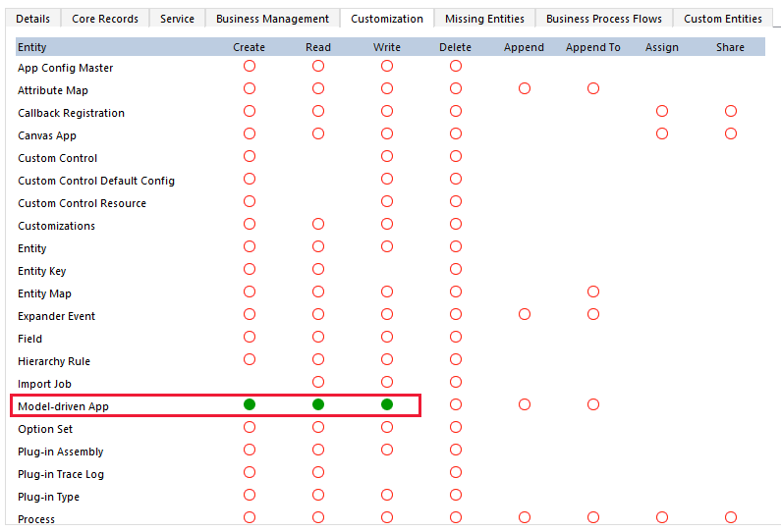Viewport: 781px width, 532px height.
Task: Toggle Share privilege for Process
Action: click(x=731, y=517)
